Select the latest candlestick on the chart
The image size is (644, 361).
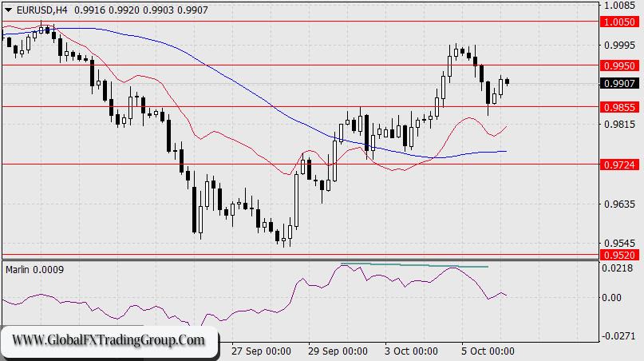pyautogui.click(x=508, y=81)
